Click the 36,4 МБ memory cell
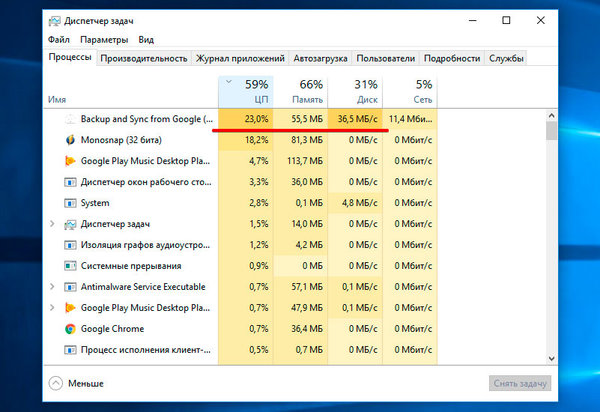 click(x=300, y=329)
